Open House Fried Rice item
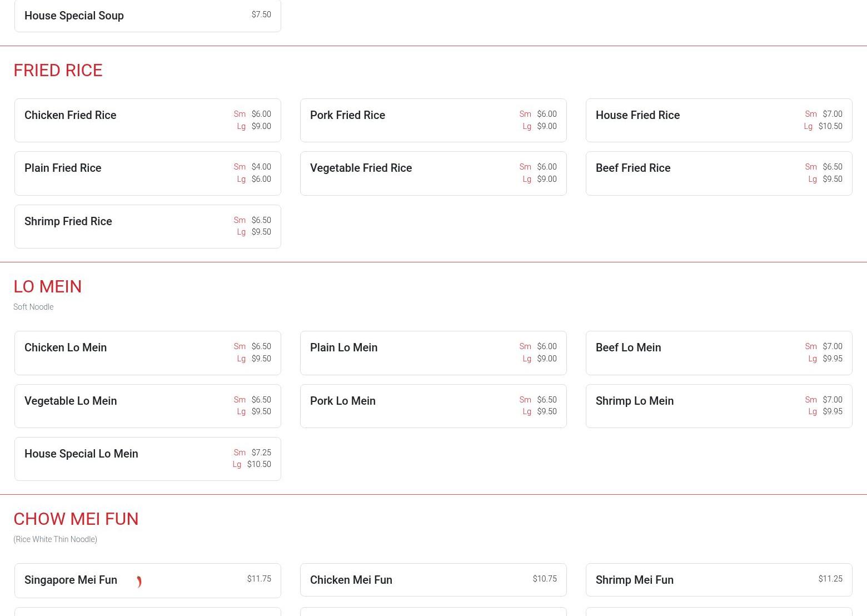 [719, 120]
